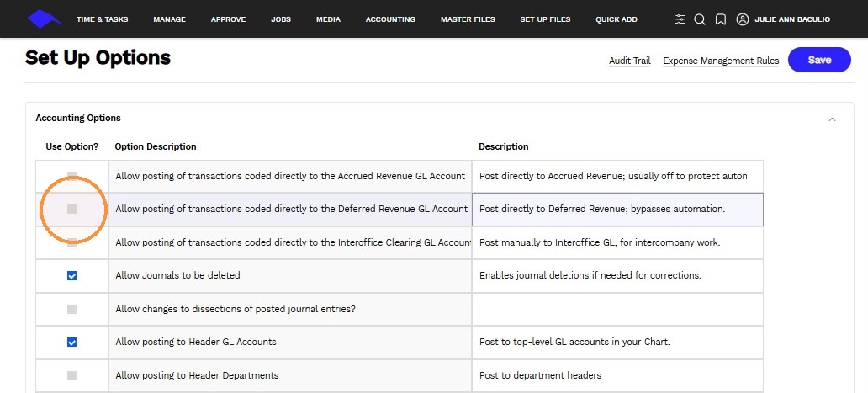The width and height of the screenshot is (868, 393).
Task: Open the Set Up Files menu
Action: (x=545, y=19)
